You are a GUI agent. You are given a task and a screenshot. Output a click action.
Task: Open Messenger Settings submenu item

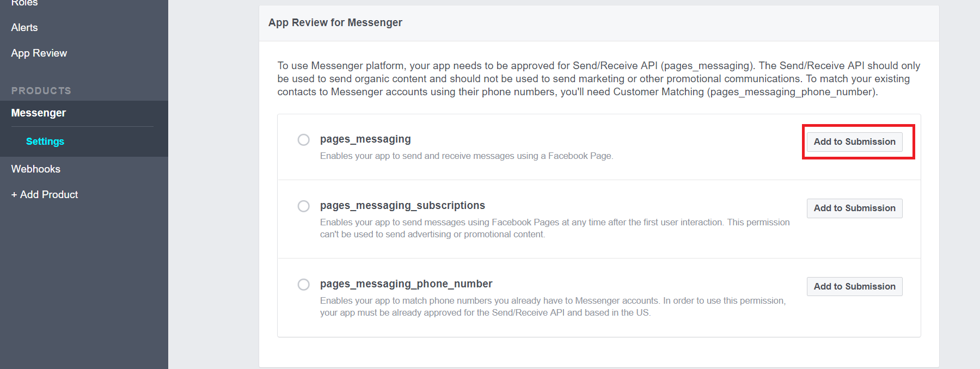coord(45,142)
